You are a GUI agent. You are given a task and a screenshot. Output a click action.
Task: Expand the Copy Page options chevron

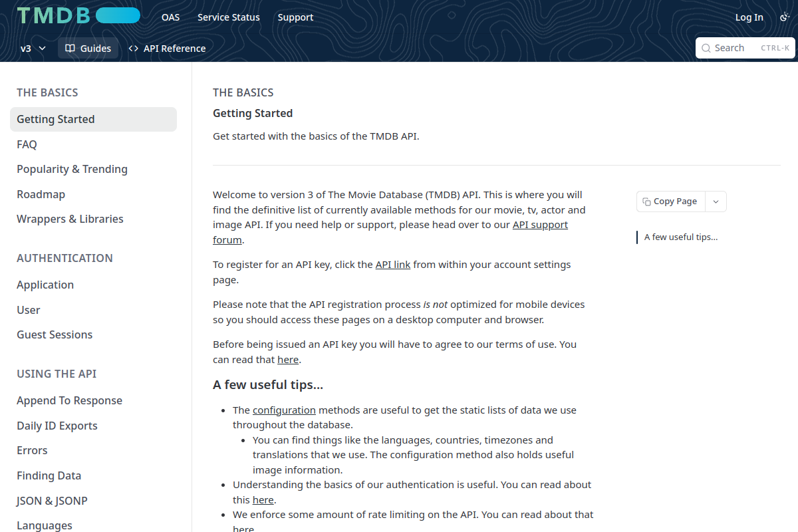716,201
